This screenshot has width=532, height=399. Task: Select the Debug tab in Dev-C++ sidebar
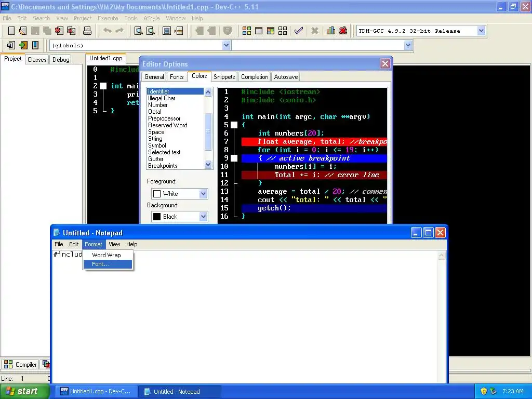click(61, 60)
